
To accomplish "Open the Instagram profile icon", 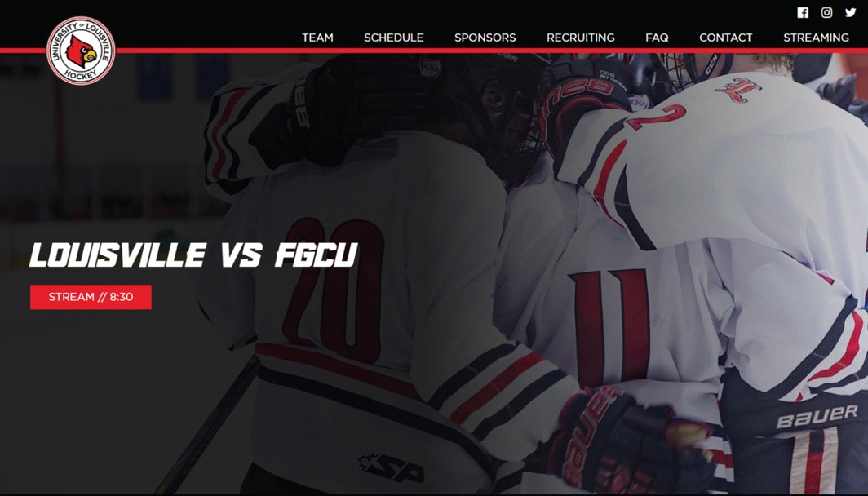I will pyautogui.click(x=826, y=13).
